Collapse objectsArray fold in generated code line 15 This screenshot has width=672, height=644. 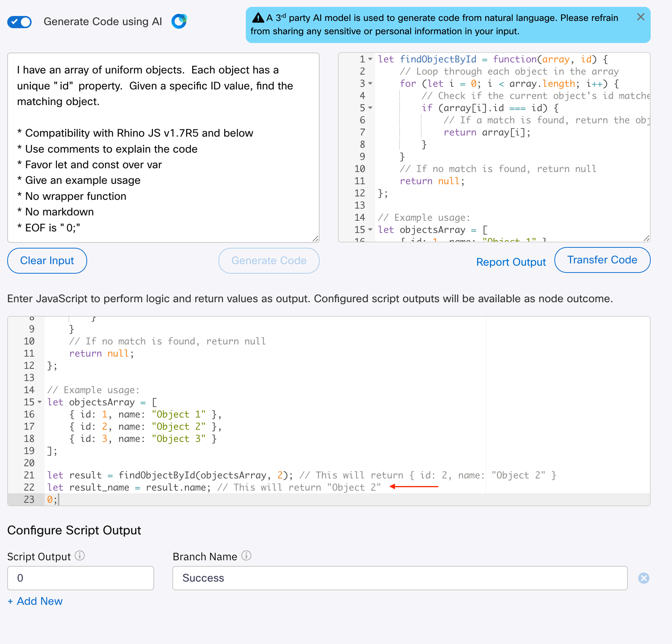(x=370, y=230)
